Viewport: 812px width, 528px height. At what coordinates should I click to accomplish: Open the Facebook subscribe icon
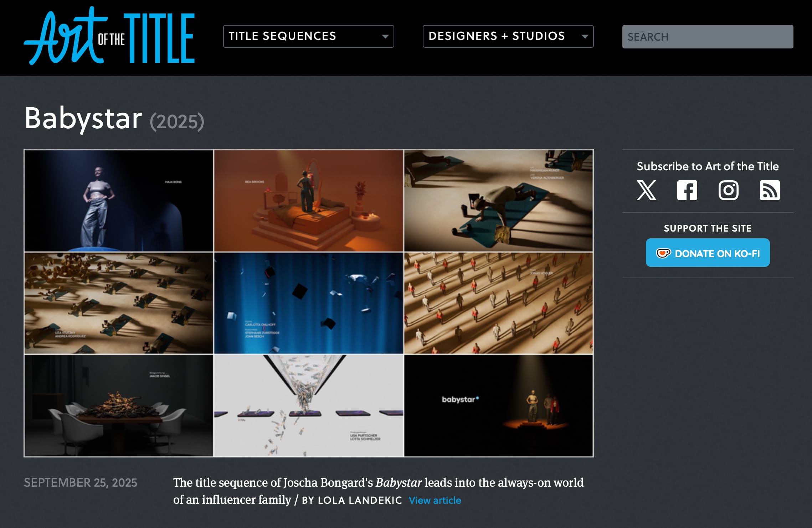[x=687, y=190]
